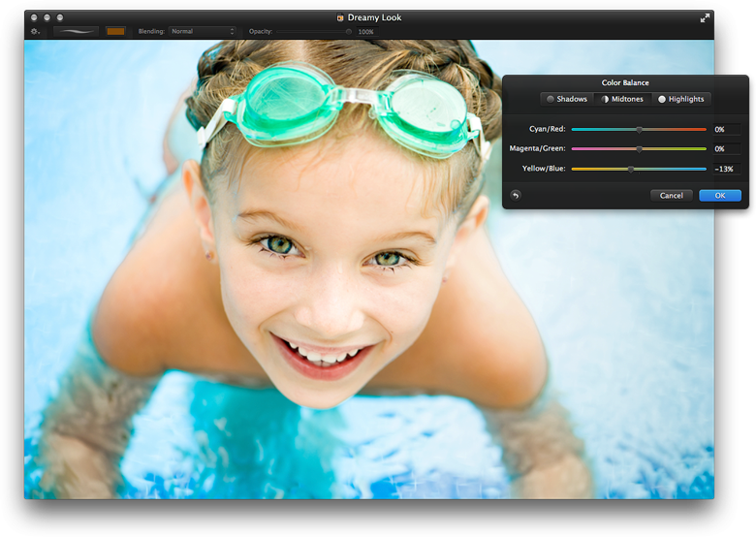Image resolution: width=756 pixels, height=537 pixels.
Task: Click the zoom window button
Action: pyautogui.click(x=60, y=17)
